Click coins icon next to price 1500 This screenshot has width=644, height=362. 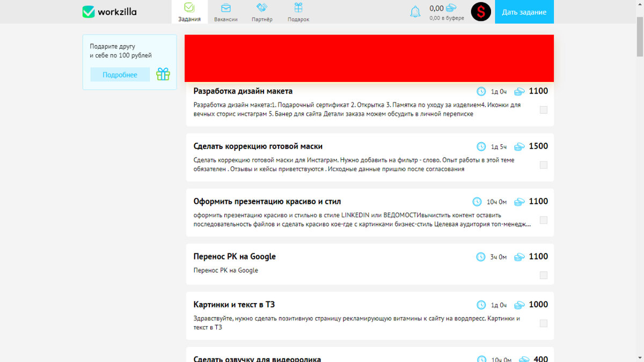coord(519,146)
